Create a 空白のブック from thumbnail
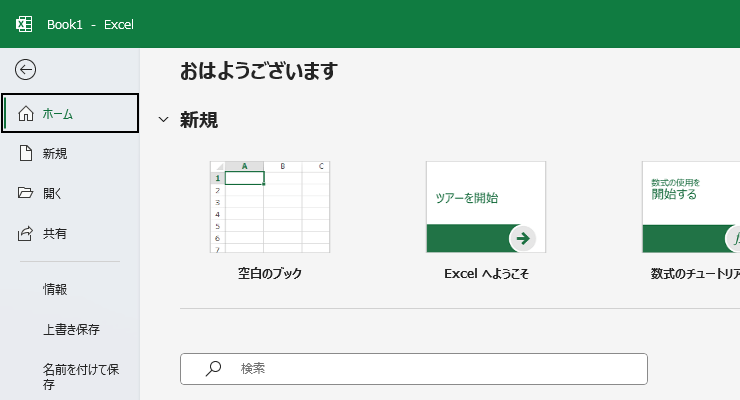 pos(270,207)
